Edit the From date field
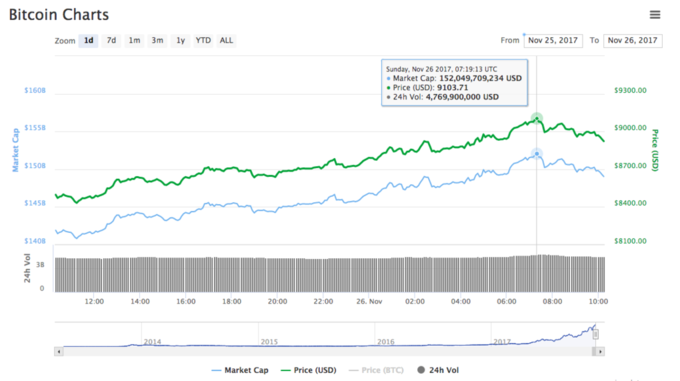680x381 pixels. pos(553,40)
